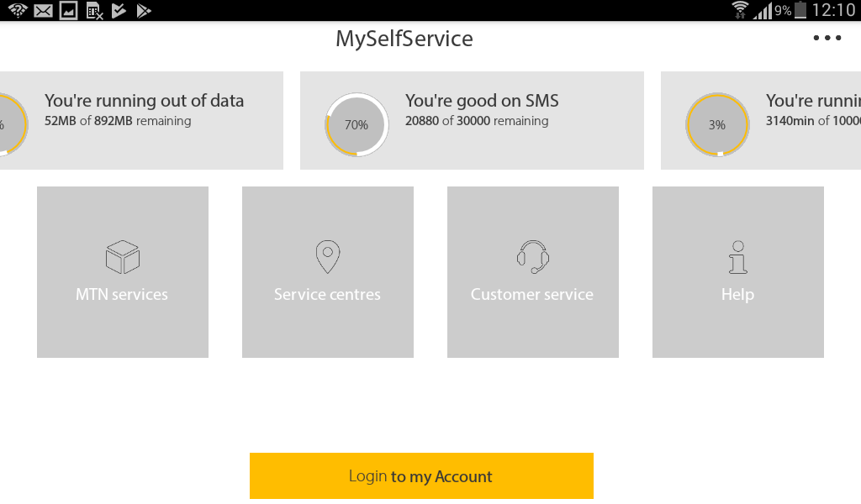Click the Service centres location pin icon
This screenshot has width=861, height=504.
pos(328,257)
